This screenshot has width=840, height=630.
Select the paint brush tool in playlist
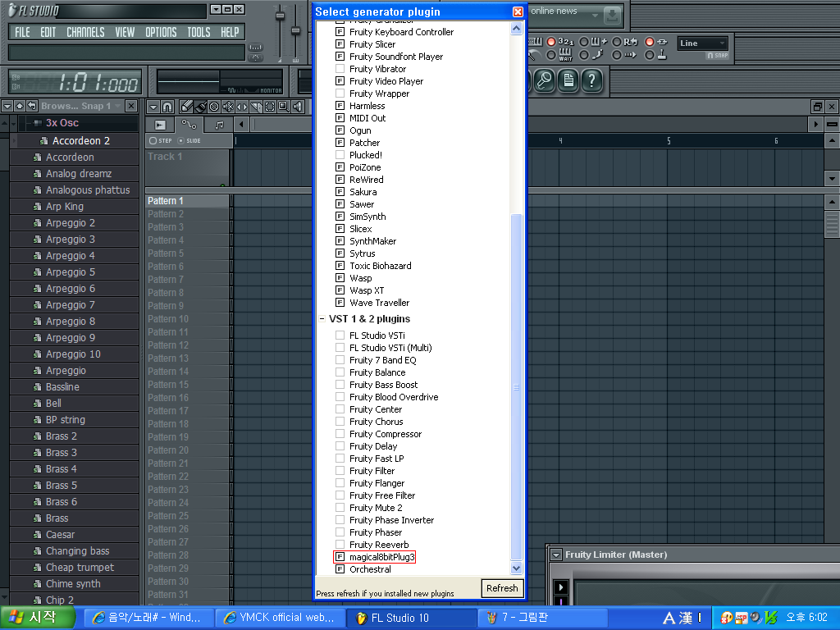coord(200,107)
